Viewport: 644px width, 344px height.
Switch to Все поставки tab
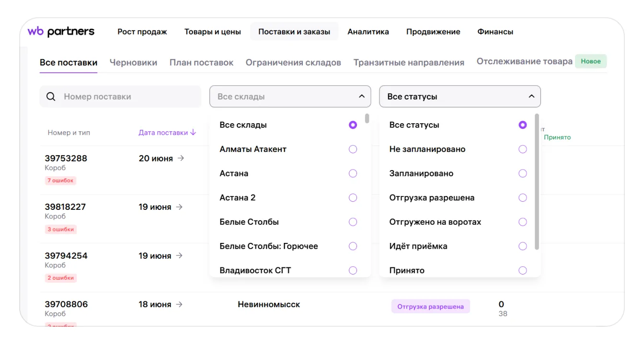pyautogui.click(x=69, y=63)
